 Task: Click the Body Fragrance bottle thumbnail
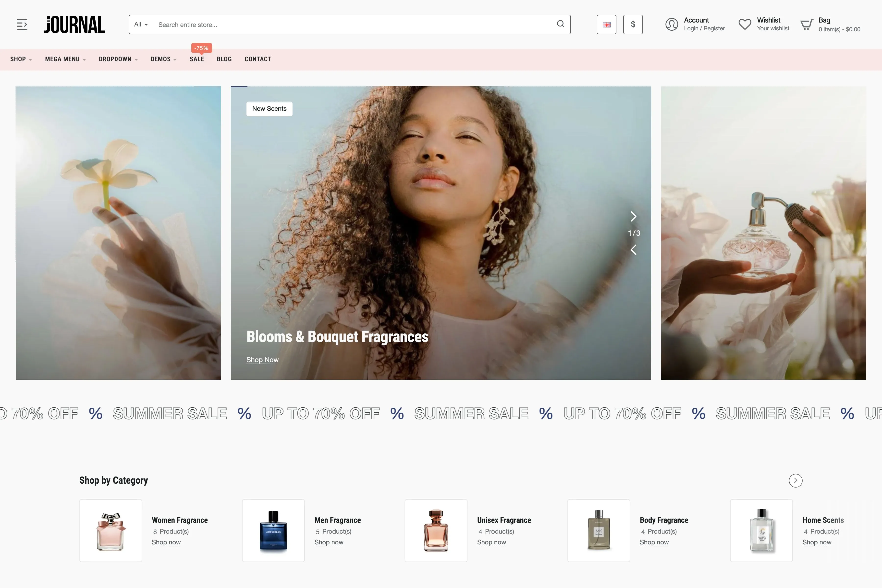point(599,531)
